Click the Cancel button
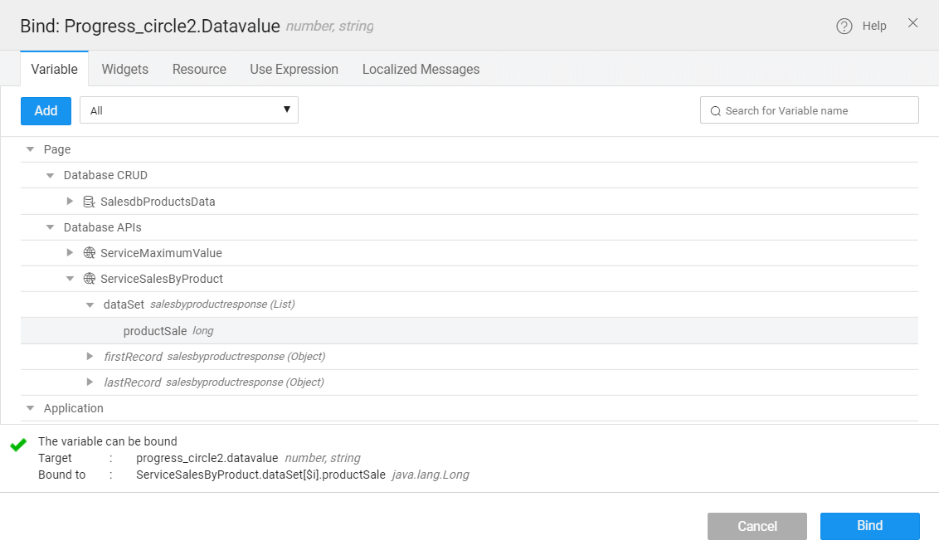This screenshot has height=560, width=939. tap(757, 526)
